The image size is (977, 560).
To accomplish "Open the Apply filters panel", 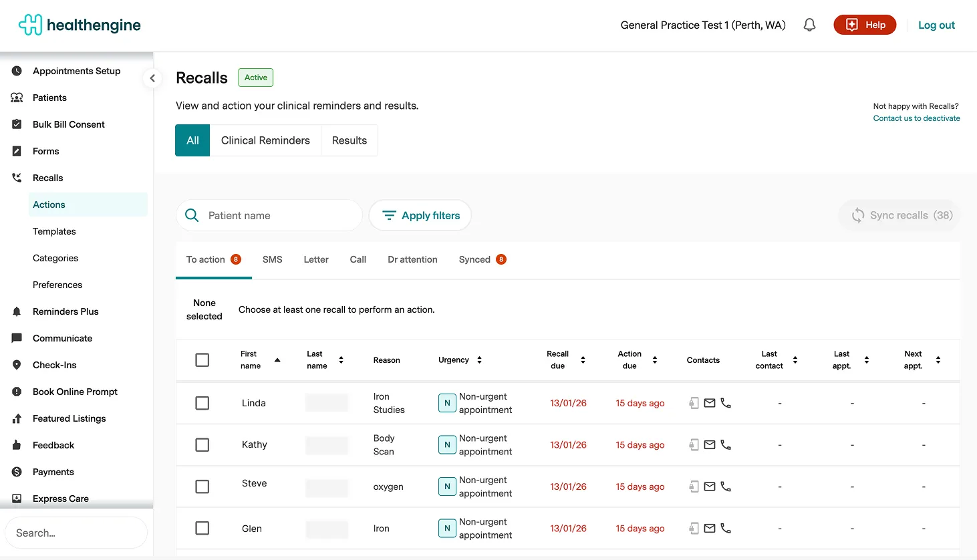I will (x=420, y=216).
